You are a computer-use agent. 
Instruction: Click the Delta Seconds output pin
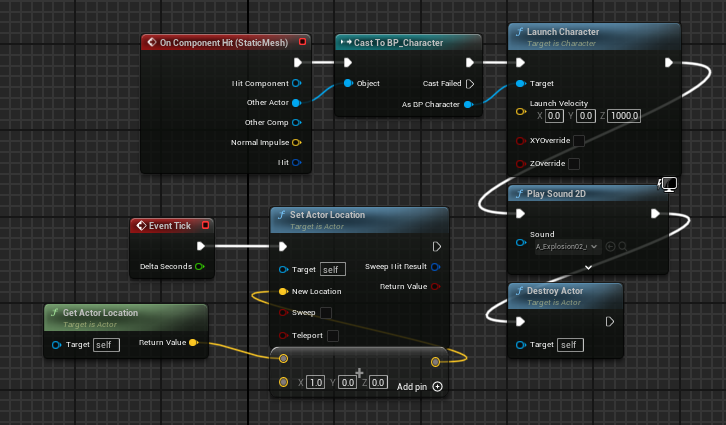[x=200, y=267]
